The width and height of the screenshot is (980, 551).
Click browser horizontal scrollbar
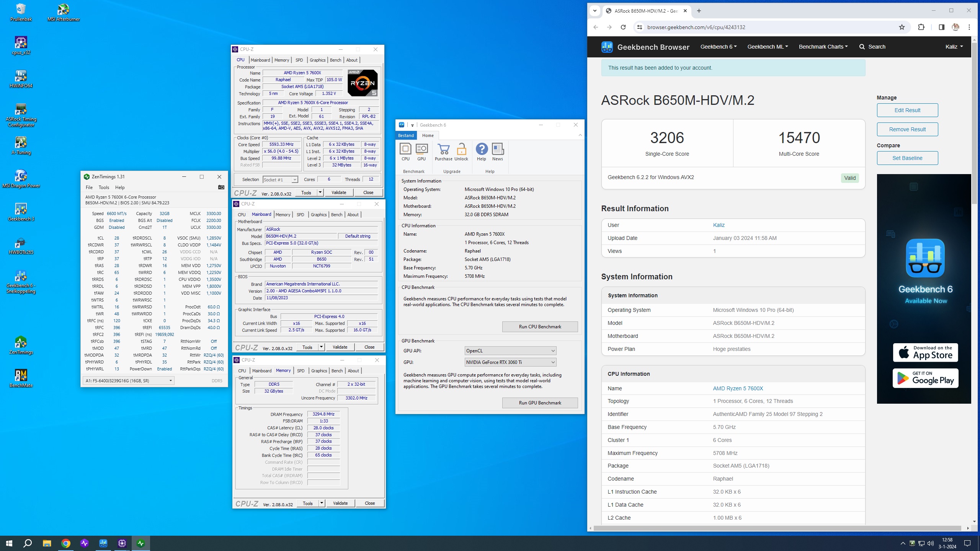tap(777, 528)
